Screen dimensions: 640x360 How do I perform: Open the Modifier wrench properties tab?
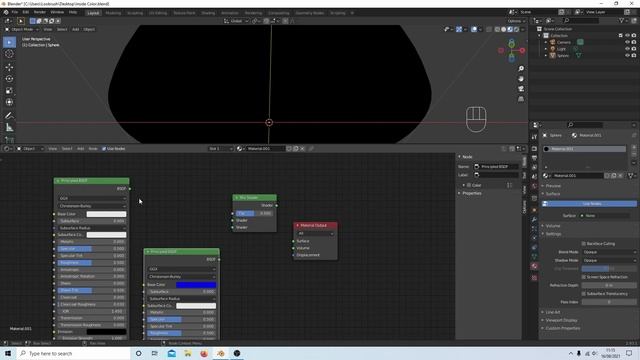coord(534,220)
